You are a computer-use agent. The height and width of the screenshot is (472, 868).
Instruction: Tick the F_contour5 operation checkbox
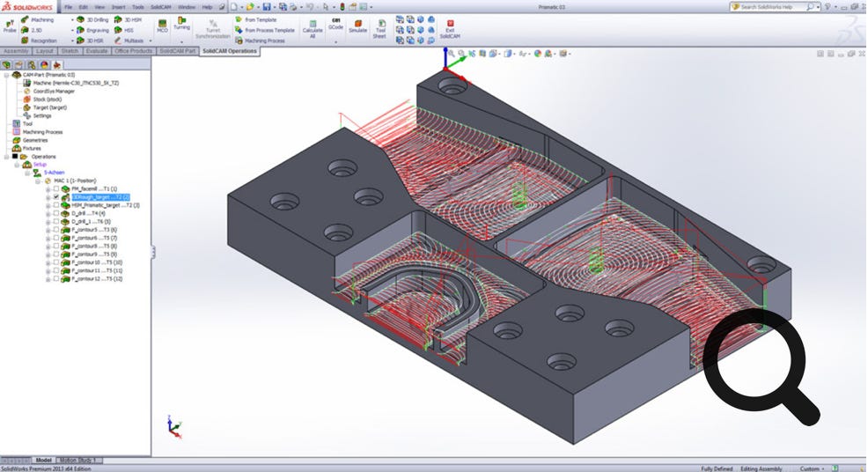56,229
